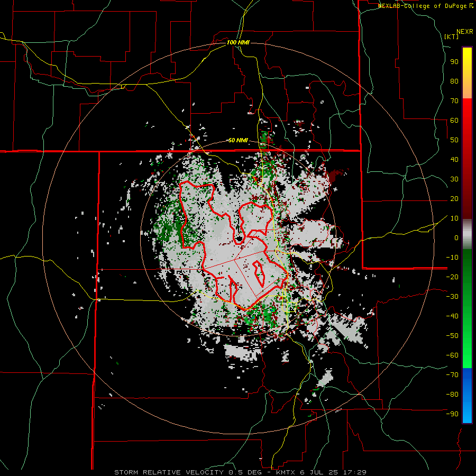
Task: Select the -70 value on velocity scale
Action: 452,375
